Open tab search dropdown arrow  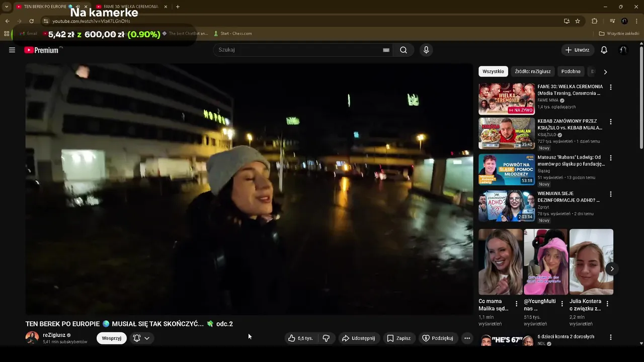click(x=7, y=7)
